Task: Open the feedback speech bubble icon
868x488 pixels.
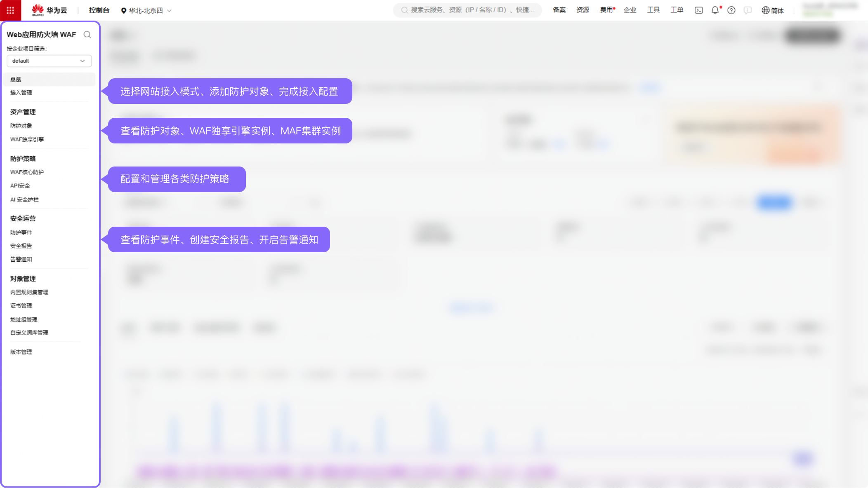Action: click(x=748, y=10)
